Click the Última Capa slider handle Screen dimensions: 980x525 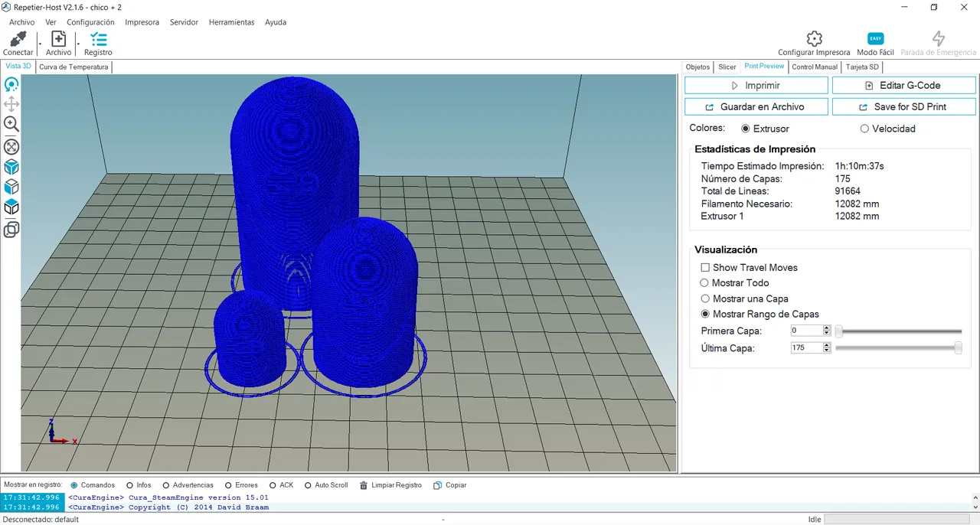[958, 348]
